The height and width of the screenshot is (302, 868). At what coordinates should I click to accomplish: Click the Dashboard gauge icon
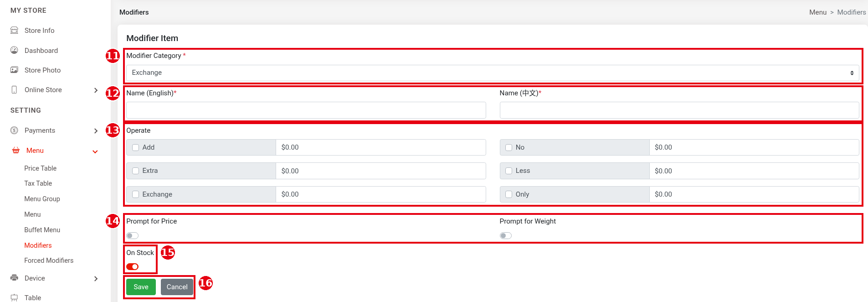(x=14, y=50)
